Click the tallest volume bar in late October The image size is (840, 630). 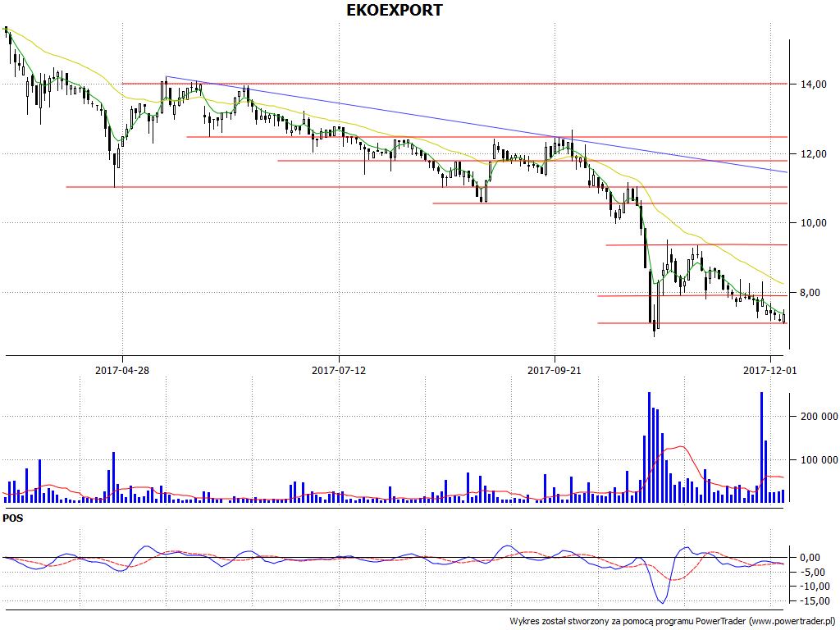(650, 447)
